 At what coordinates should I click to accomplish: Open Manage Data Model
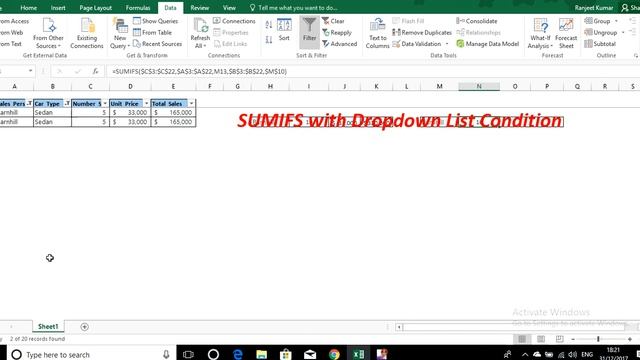[487, 44]
